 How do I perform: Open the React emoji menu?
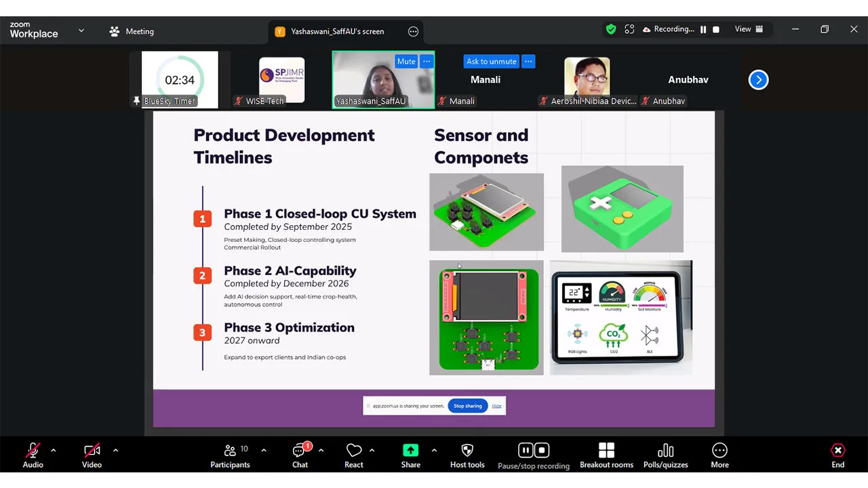354,455
